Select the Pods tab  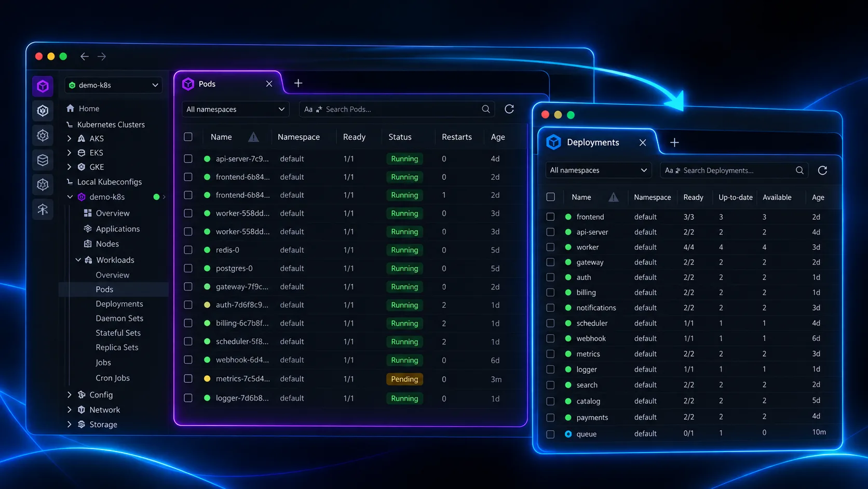[227, 84]
